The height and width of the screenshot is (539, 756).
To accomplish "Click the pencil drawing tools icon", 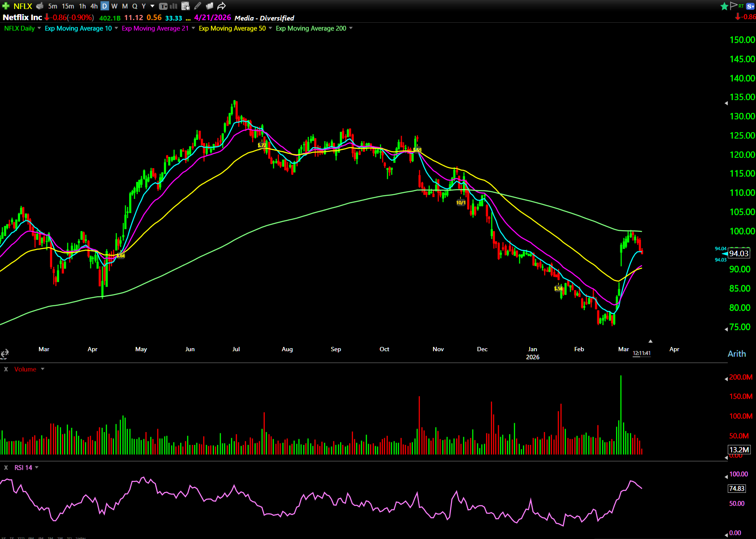I will (197, 6).
